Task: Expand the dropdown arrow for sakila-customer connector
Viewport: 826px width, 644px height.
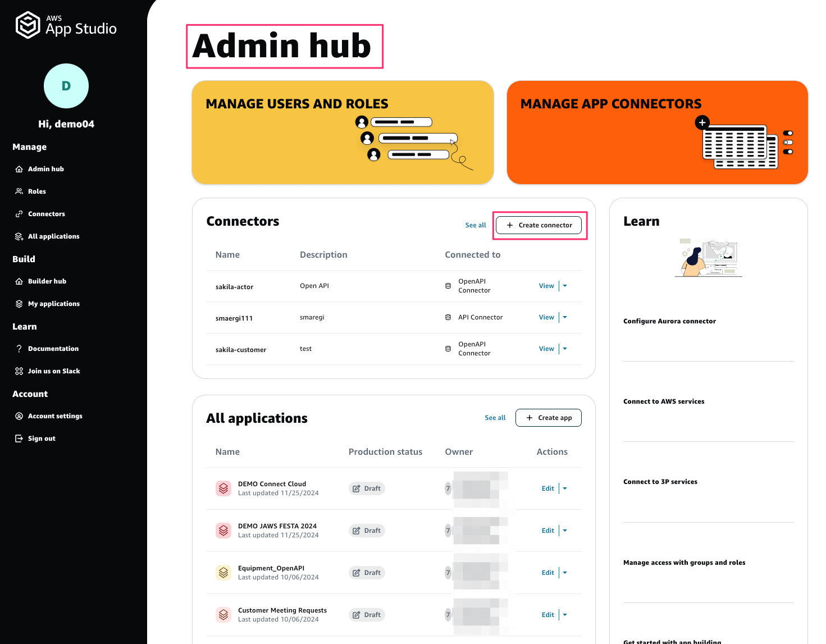Action: (x=565, y=349)
